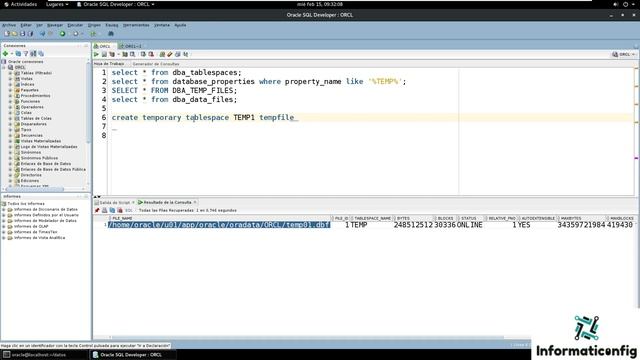Select the Vistas Materializadas tree item
The width and height of the screenshot is (640, 360).
41,141
